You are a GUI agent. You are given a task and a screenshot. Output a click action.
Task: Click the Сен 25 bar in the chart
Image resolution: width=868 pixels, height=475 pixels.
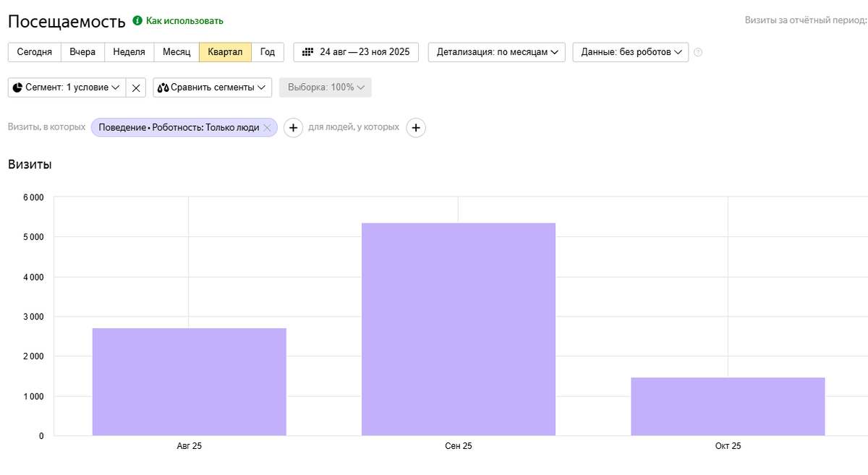(459, 329)
